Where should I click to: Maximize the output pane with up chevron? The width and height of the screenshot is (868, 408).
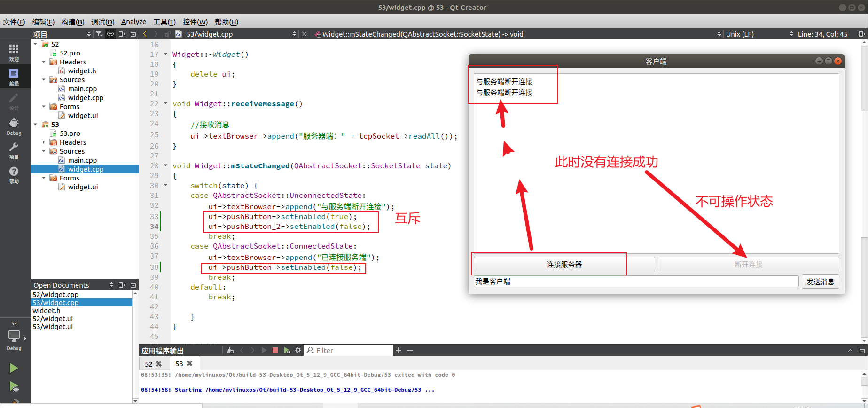click(850, 351)
